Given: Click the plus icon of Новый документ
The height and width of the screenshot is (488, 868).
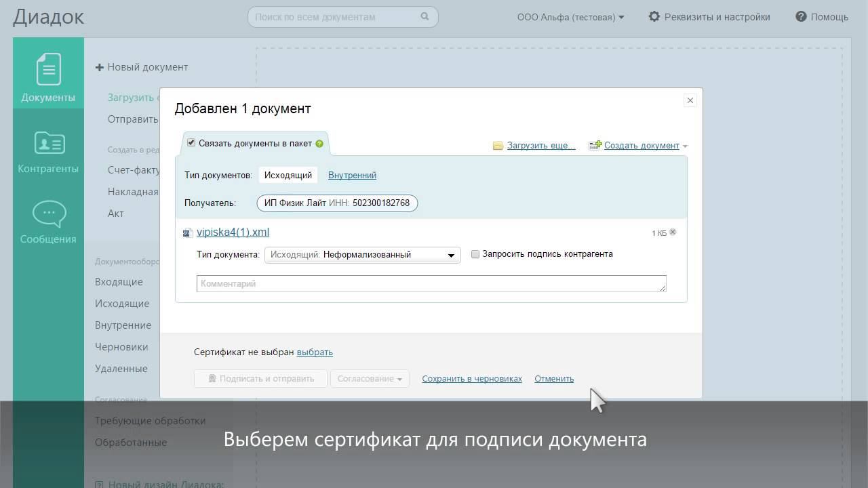Looking at the screenshot, I should click(x=100, y=67).
